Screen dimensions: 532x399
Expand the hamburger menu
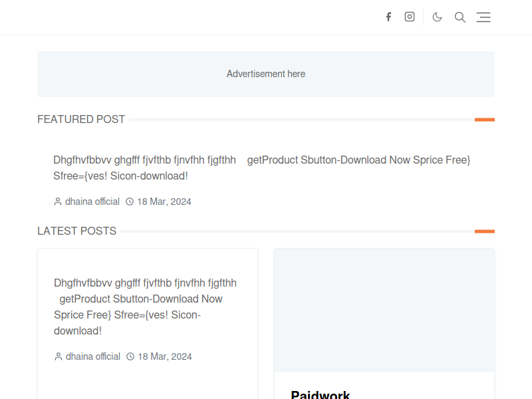[483, 17]
